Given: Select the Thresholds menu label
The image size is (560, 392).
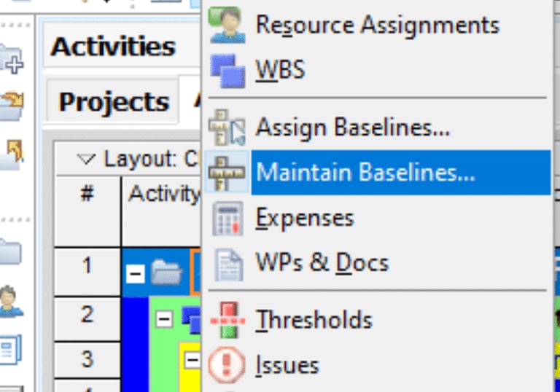Looking at the screenshot, I should [x=314, y=320].
